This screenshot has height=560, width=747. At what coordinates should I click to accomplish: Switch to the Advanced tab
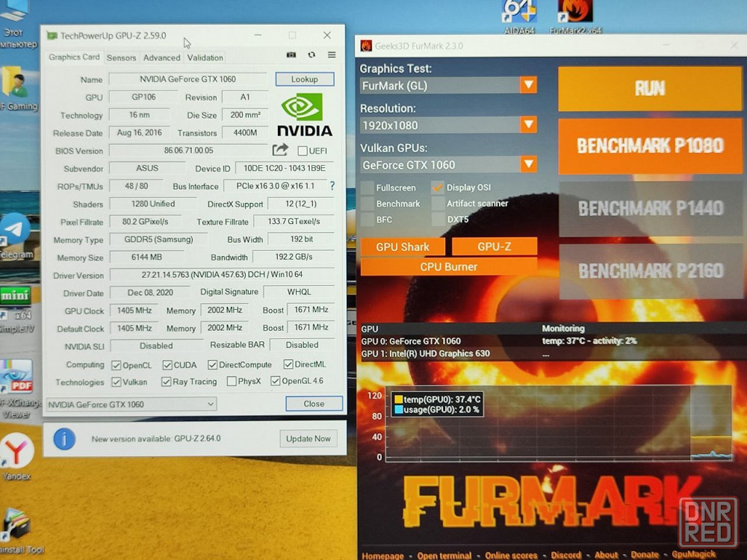click(161, 57)
